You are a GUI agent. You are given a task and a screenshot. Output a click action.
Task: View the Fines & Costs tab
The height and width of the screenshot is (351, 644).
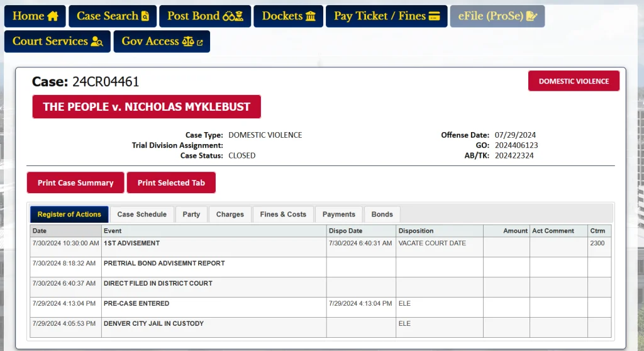[x=283, y=214]
